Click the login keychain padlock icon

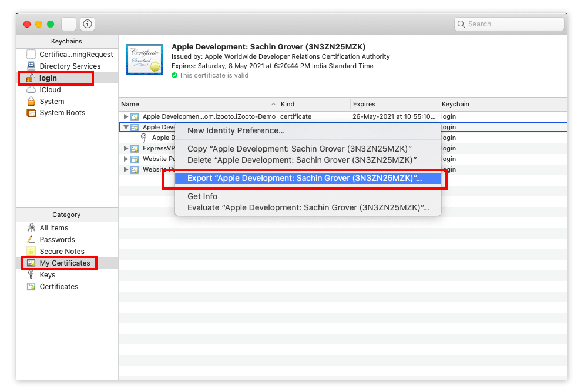31,78
